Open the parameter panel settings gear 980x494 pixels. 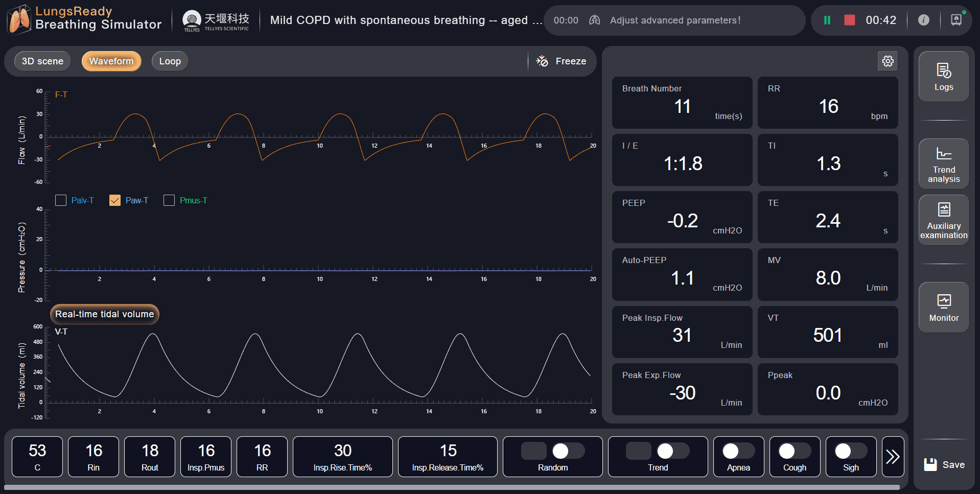click(888, 61)
